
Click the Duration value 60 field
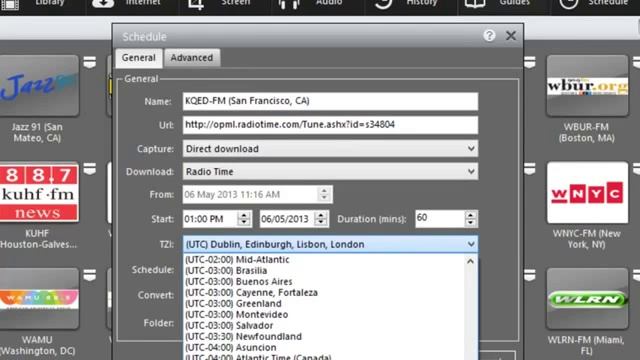click(x=440, y=219)
